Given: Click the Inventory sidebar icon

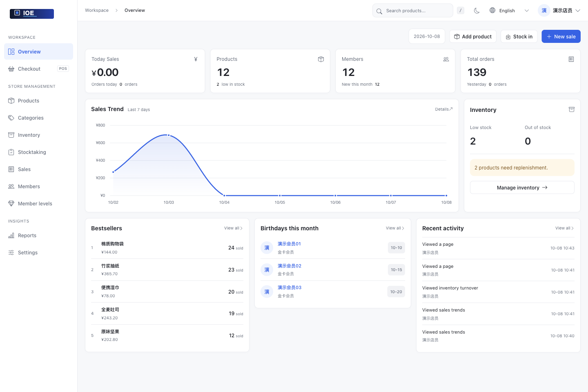Looking at the screenshot, I should tap(11, 135).
